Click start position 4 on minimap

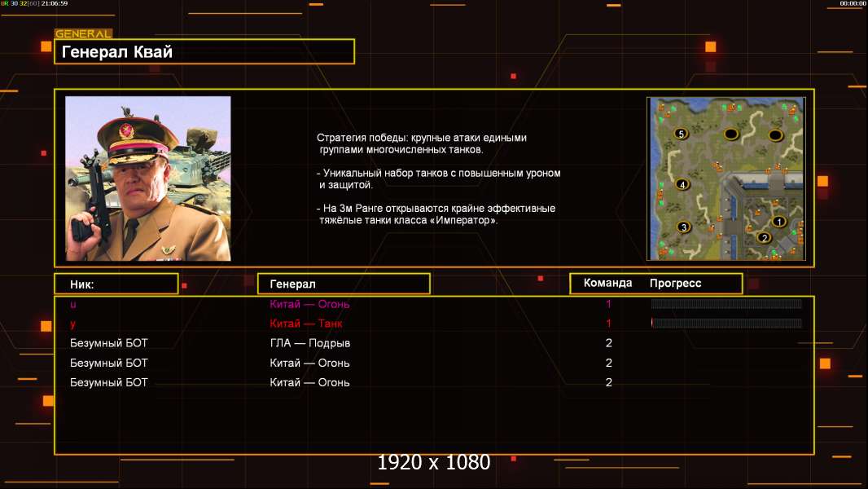[682, 184]
